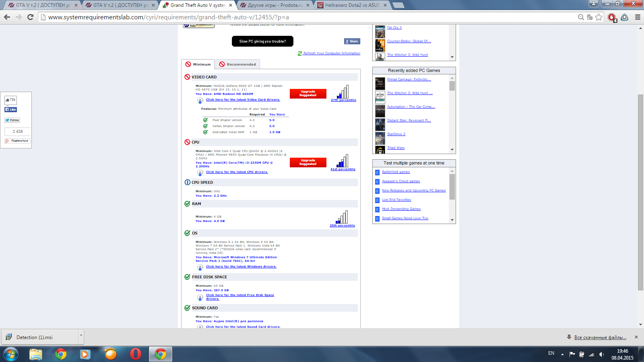Image resolution: width=644 pixels, height=362 pixels.
Task: Click the Twitter Follow icon
Action: pyautogui.click(x=6, y=120)
